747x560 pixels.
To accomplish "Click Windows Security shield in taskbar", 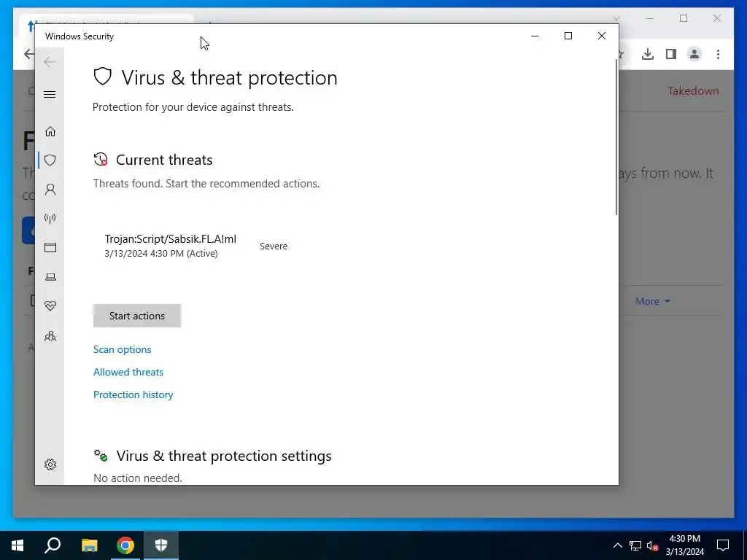I will click(x=161, y=545).
